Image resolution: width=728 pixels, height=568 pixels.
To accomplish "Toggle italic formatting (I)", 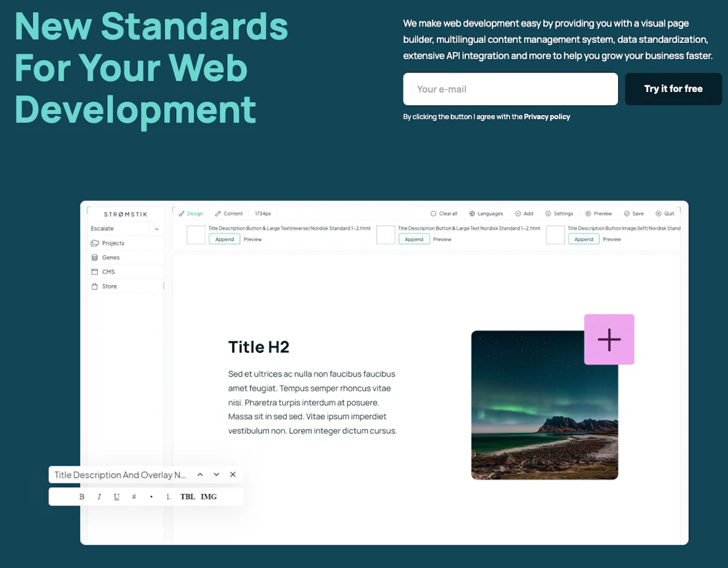I will [99, 497].
